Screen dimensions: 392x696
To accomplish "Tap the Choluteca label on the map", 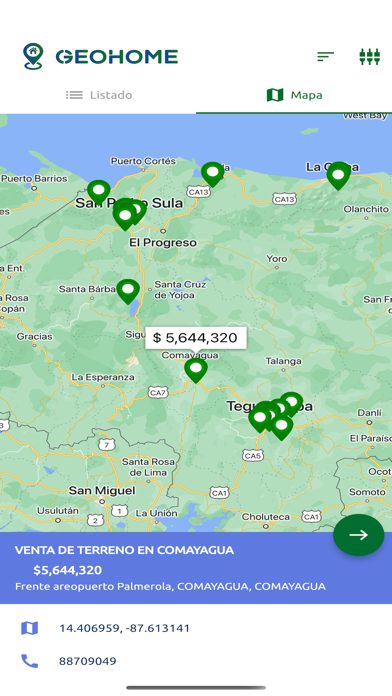I will point(265,517).
